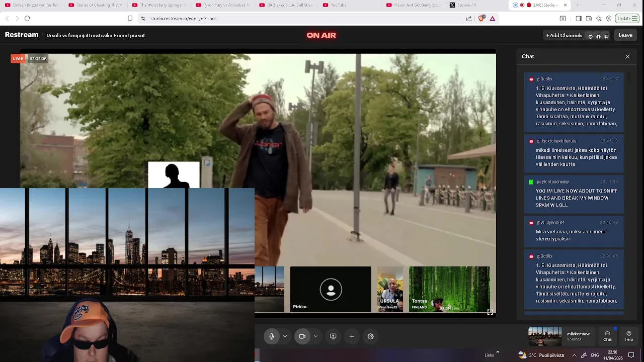Toggle fullscreen on the stream preview
Viewport: 644px width, 362px height.
[x=490, y=312]
